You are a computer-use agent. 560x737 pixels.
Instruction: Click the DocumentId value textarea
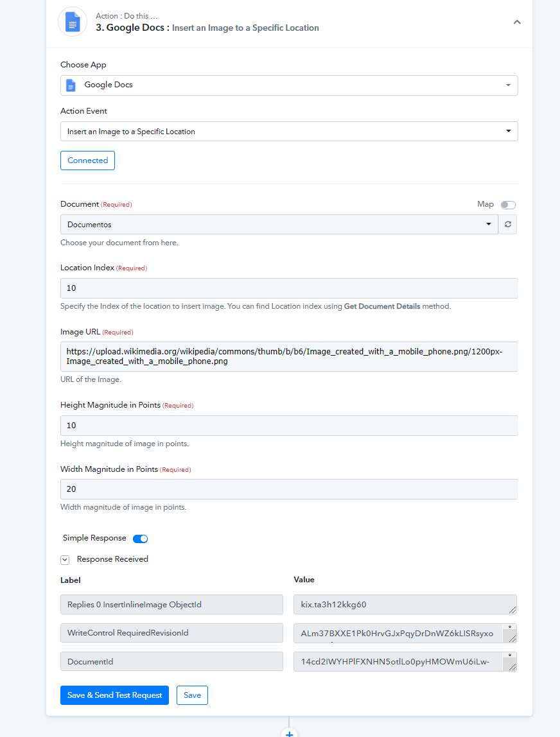[x=405, y=661]
